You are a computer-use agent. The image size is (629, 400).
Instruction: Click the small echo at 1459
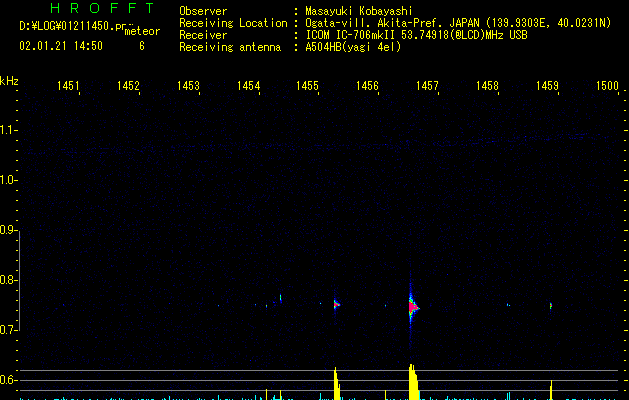[551, 306]
